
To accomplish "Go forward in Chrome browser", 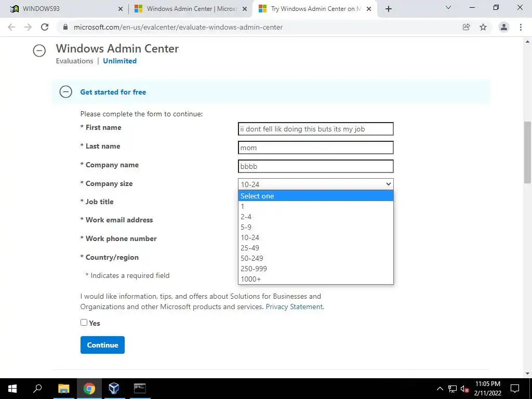I will click(28, 27).
